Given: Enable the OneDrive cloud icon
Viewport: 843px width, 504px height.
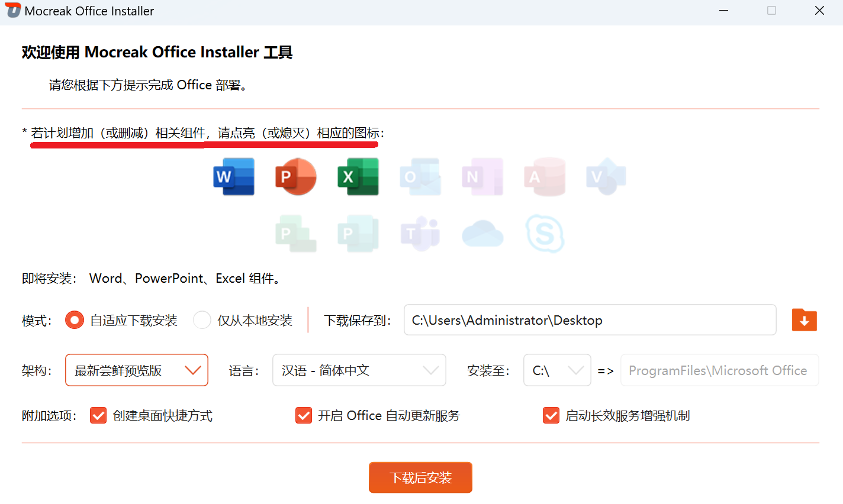Looking at the screenshot, I should 482,234.
